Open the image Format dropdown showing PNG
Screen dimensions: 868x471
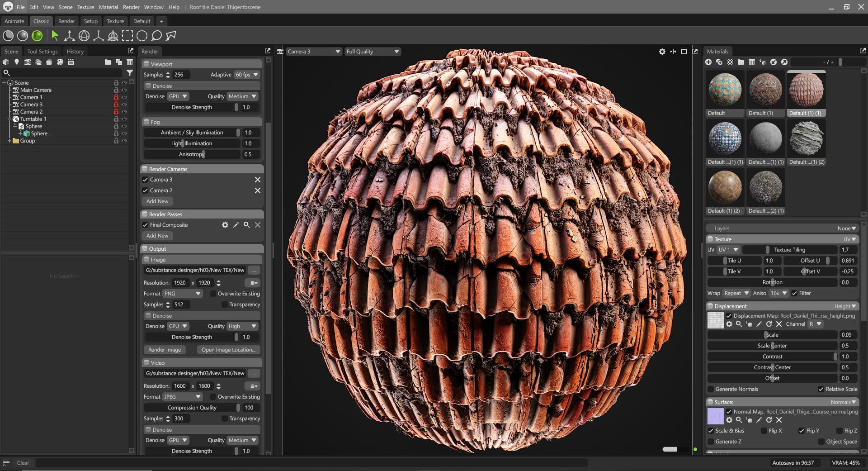183,294
